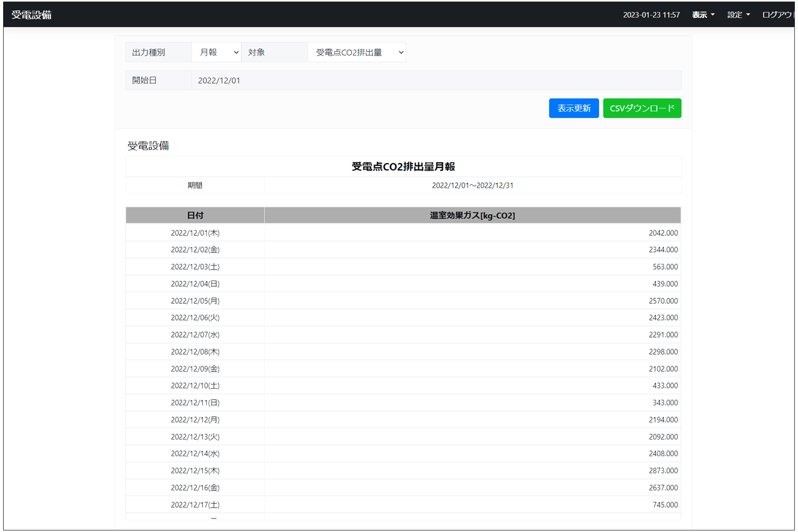798x532 pixels.
Task: Open the 設定 menu dropdown
Action: tap(737, 15)
